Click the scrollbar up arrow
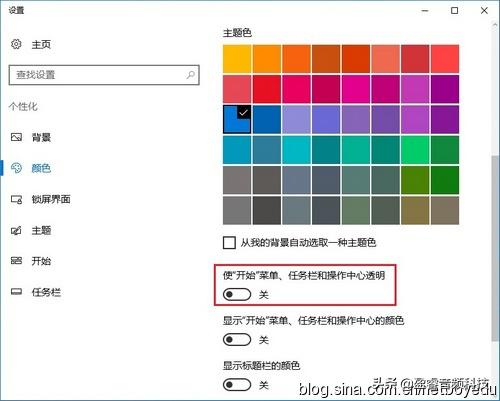The width and height of the screenshot is (500, 401). [x=495, y=25]
